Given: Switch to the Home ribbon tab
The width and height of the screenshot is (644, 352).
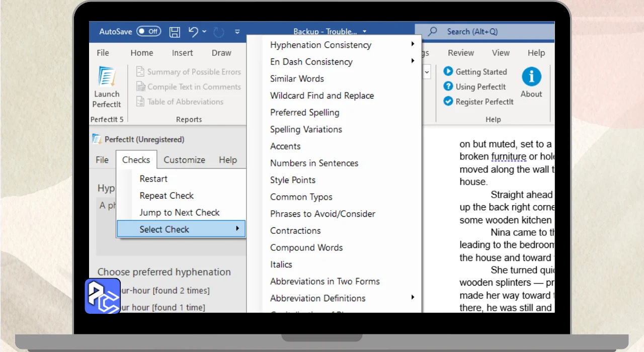Looking at the screenshot, I should pyautogui.click(x=142, y=53).
